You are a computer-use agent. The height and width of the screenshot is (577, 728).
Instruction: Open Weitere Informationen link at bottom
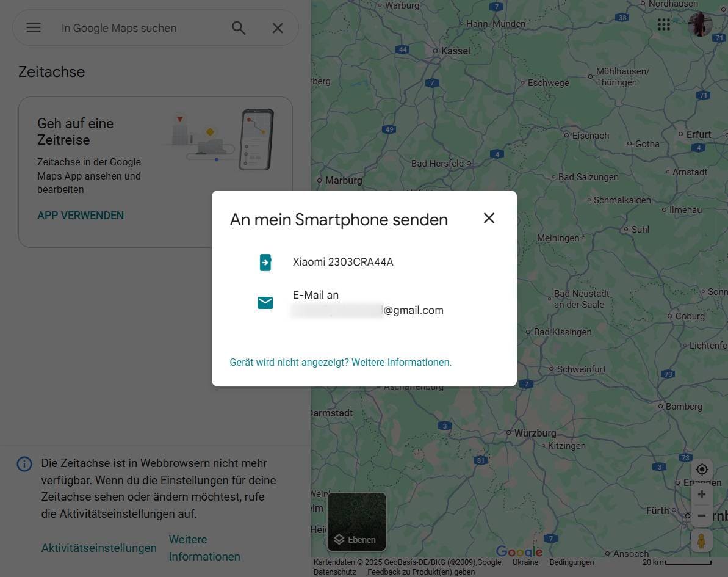[x=204, y=548]
